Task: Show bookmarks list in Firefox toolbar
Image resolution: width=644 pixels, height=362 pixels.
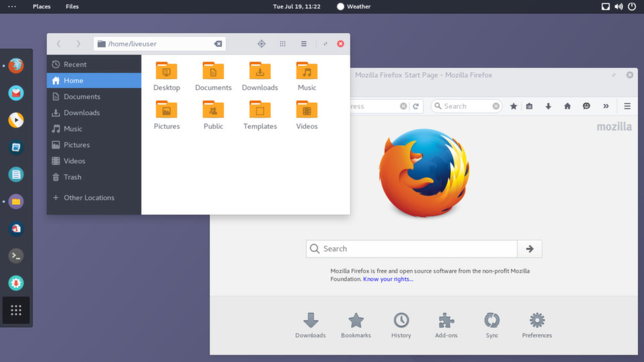Action: [529, 106]
